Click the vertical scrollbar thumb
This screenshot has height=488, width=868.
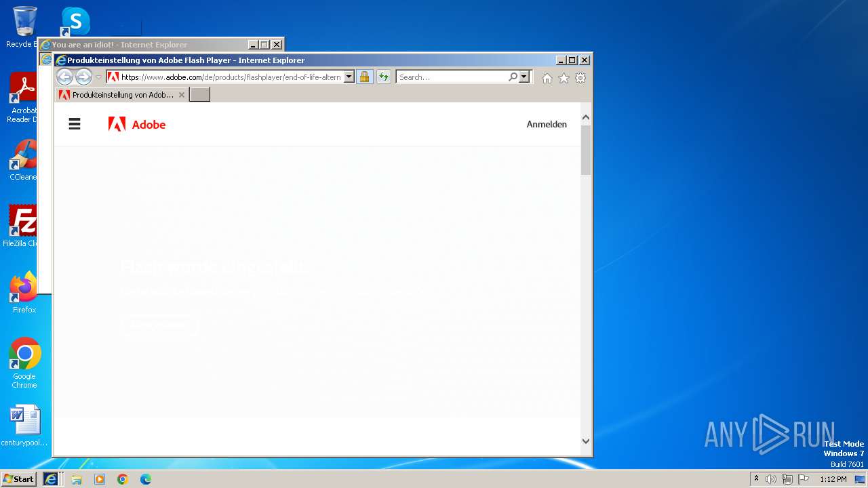coord(586,150)
